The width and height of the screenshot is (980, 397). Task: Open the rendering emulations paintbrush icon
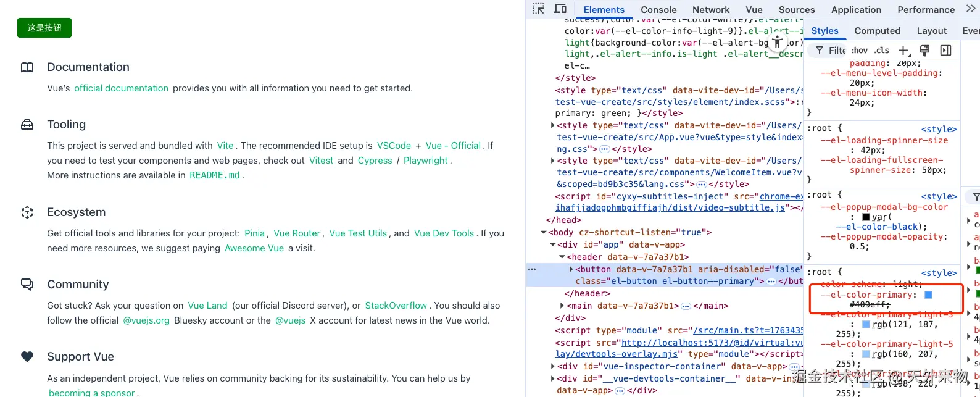[x=924, y=51]
